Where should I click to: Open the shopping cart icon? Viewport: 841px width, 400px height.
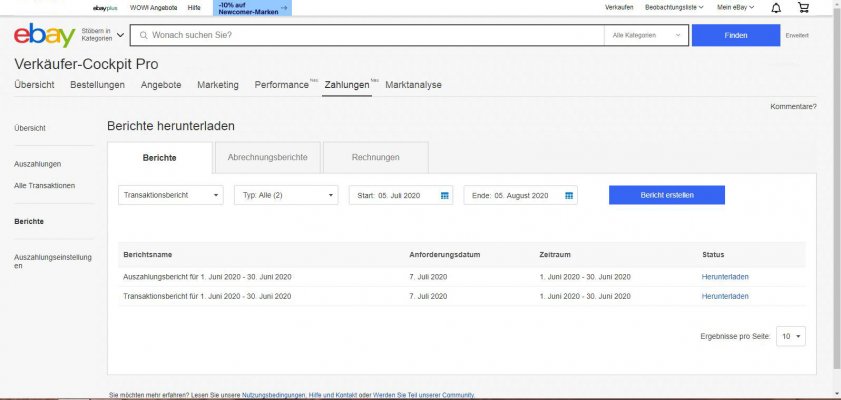(803, 8)
